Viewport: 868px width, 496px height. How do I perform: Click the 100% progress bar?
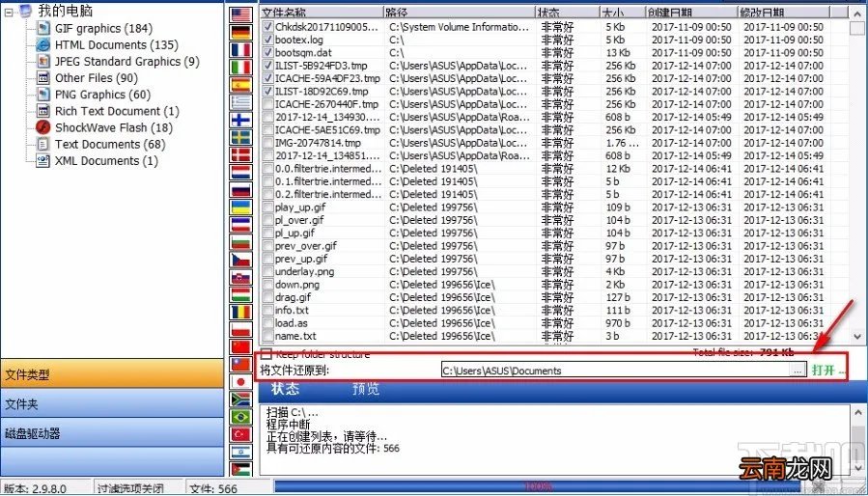(537, 486)
